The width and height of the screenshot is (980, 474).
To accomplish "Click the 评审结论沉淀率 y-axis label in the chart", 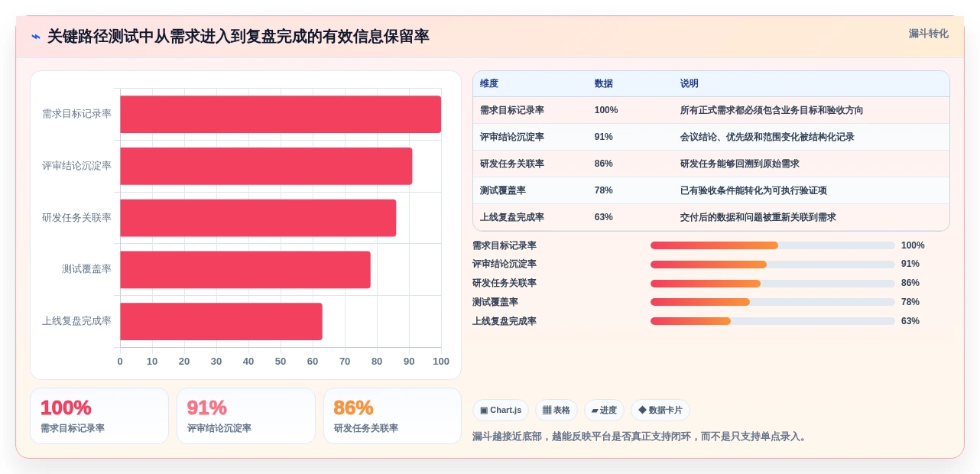I will 76,166.
